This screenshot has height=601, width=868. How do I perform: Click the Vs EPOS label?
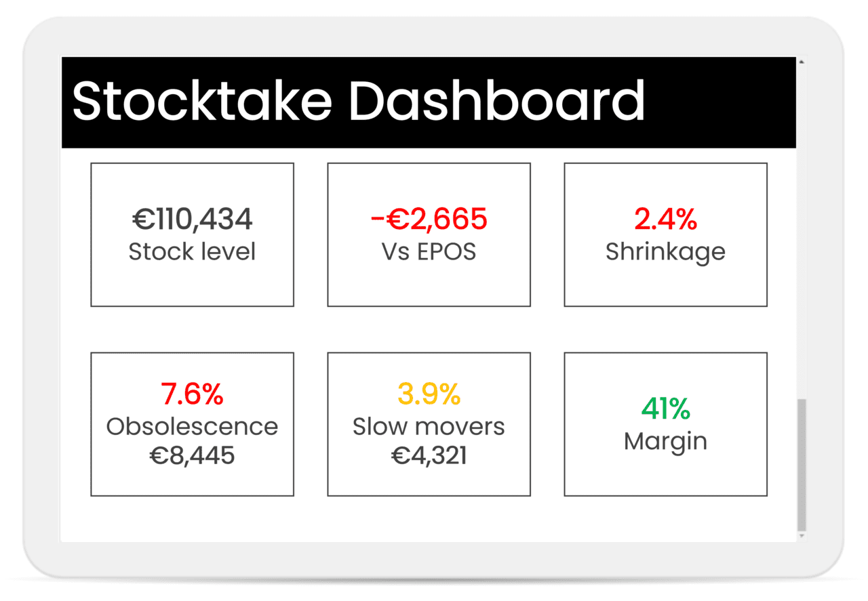428,251
